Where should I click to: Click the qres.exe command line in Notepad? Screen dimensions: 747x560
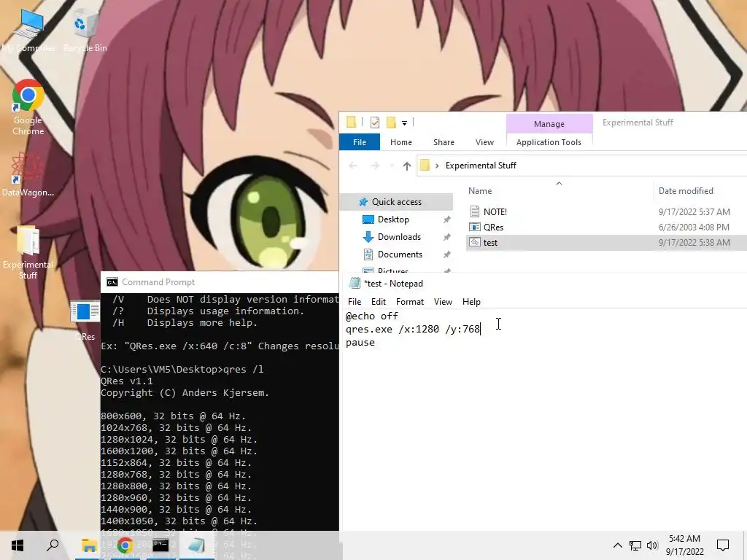pyautogui.click(x=413, y=329)
